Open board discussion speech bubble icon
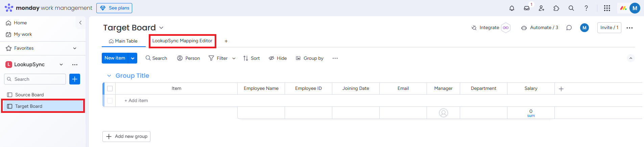644x147 pixels. coord(569,28)
